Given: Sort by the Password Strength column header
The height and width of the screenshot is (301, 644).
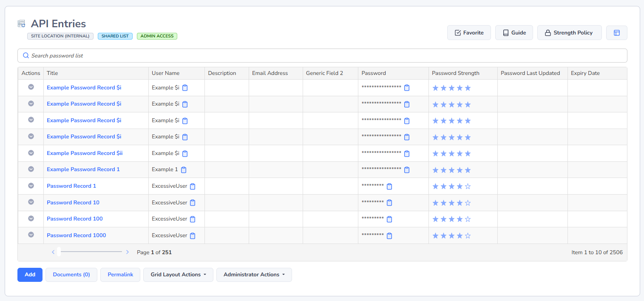Looking at the screenshot, I should [455, 73].
